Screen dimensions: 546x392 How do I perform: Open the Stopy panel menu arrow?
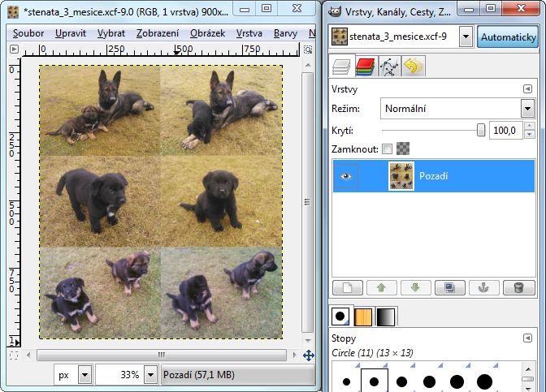pos(527,338)
